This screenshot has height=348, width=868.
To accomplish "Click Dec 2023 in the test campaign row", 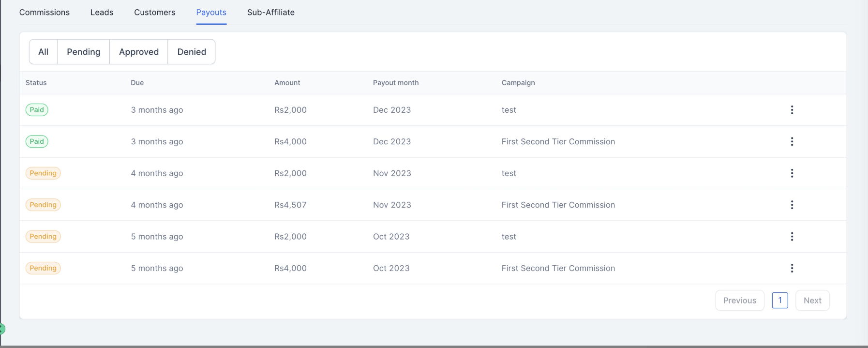I will 392,110.
